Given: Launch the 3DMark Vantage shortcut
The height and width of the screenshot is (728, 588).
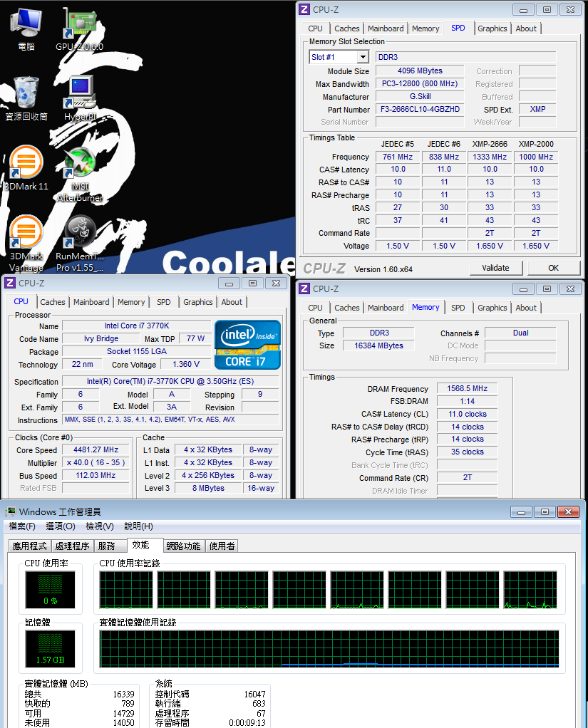Looking at the screenshot, I should pos(26,244).
